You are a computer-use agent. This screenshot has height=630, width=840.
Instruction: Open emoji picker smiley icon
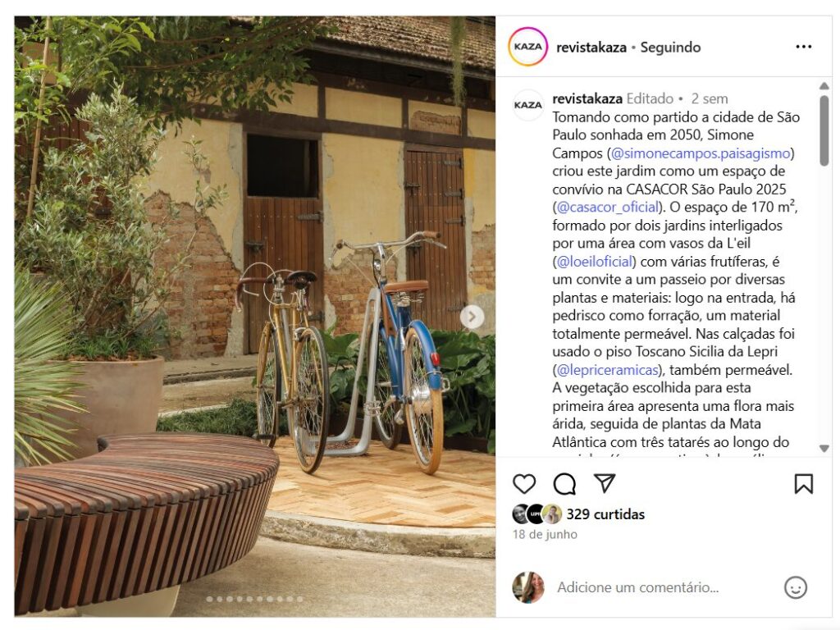[795, 587]
